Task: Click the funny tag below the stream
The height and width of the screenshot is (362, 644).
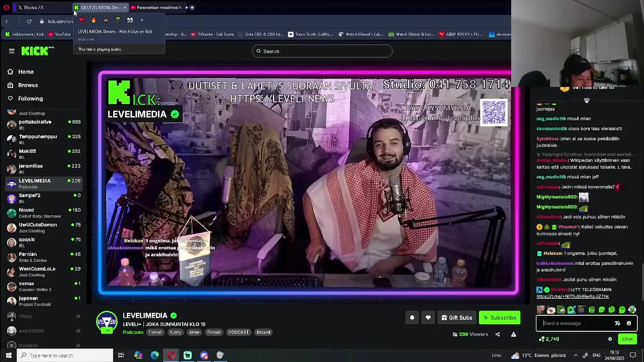Action: tap(176, 332)
